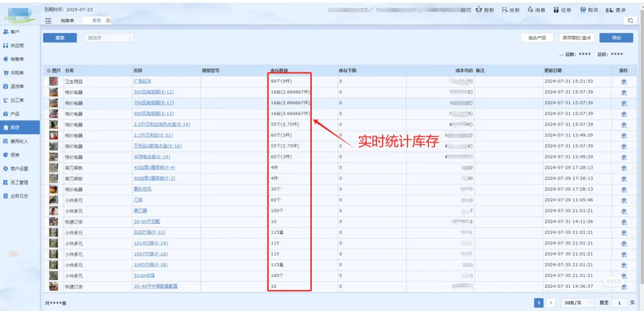Sort by the 更新日期 column header
The height and width of the screenshot is (311, 644).
pyautogui.click(x=553, y=71)
